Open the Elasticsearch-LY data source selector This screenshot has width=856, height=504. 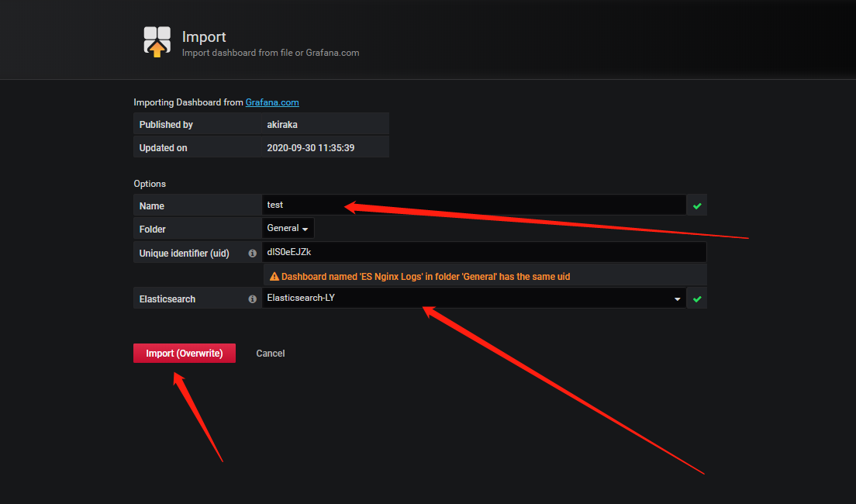(x=465, y=299)
